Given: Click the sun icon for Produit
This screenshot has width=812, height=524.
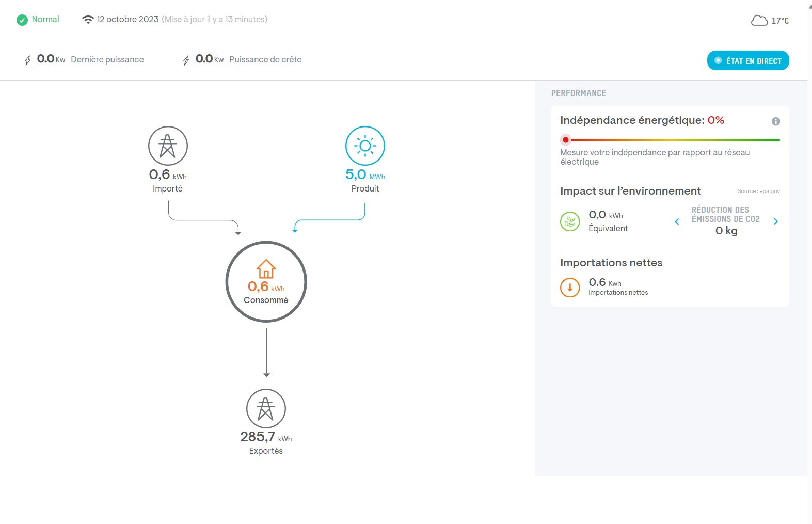Looking at the screenshot, I should (365, 146).
